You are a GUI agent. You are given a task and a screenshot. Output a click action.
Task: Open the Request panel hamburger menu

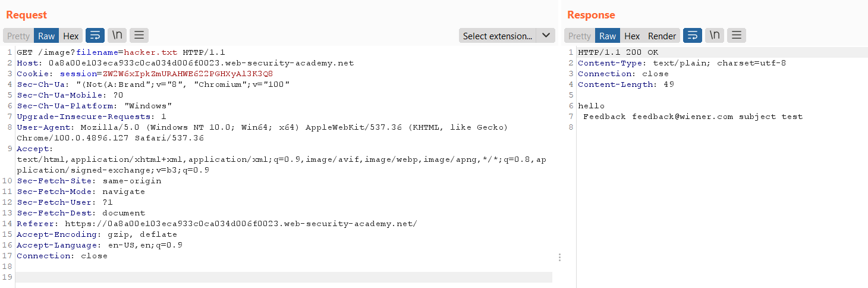[139, 36]
